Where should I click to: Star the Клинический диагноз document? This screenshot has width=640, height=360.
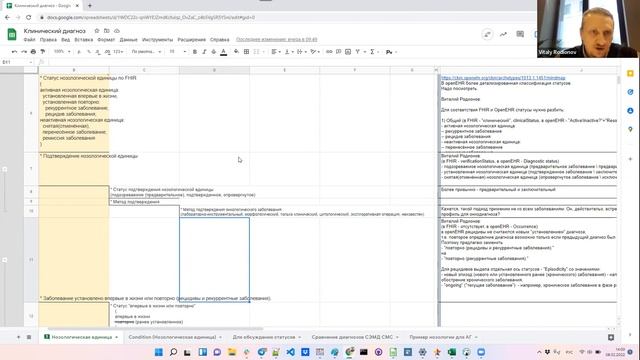coord(97,31)
